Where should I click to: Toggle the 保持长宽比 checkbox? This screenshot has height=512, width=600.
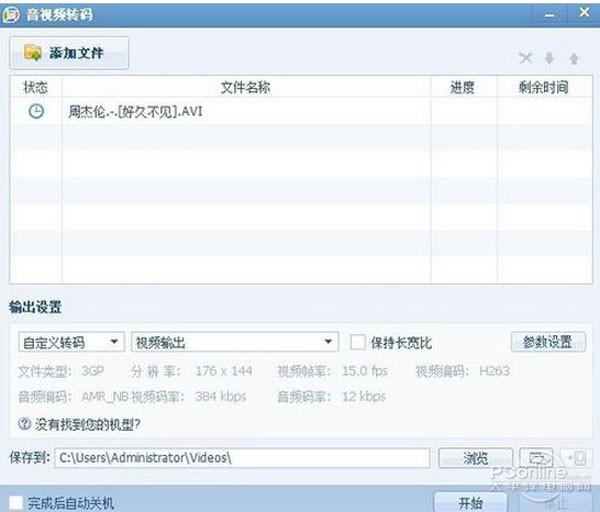(x=358, y=342)
